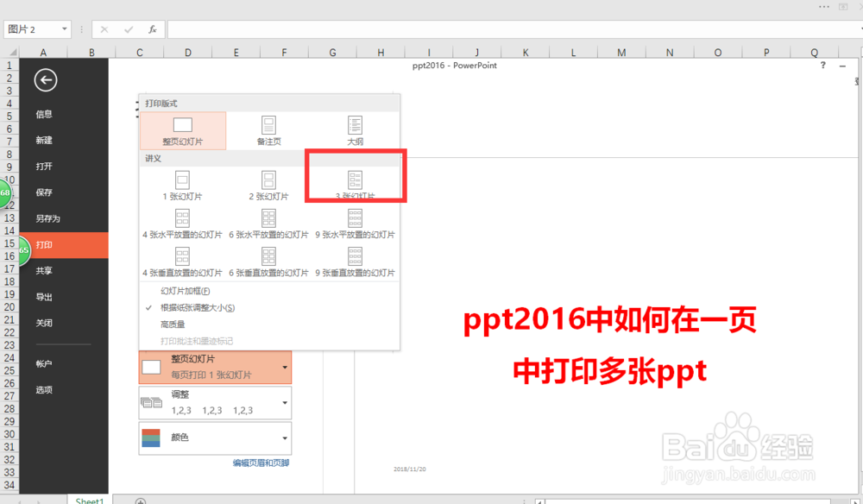
Task: Select row header 5
Action: point(9,117)
